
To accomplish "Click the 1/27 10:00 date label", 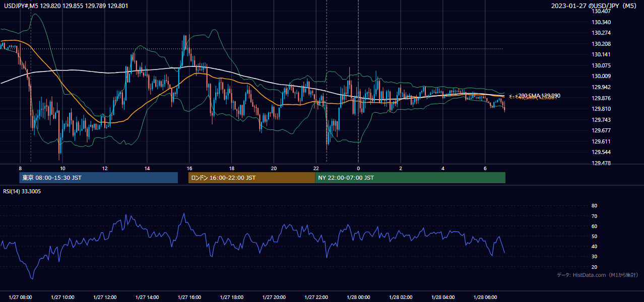I will (x=62, y=297).
